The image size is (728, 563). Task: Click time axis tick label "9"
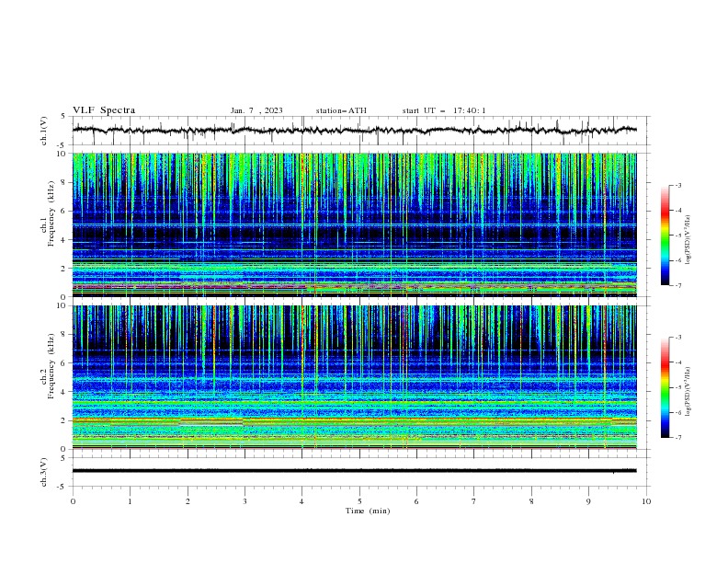tap(588, 501)
